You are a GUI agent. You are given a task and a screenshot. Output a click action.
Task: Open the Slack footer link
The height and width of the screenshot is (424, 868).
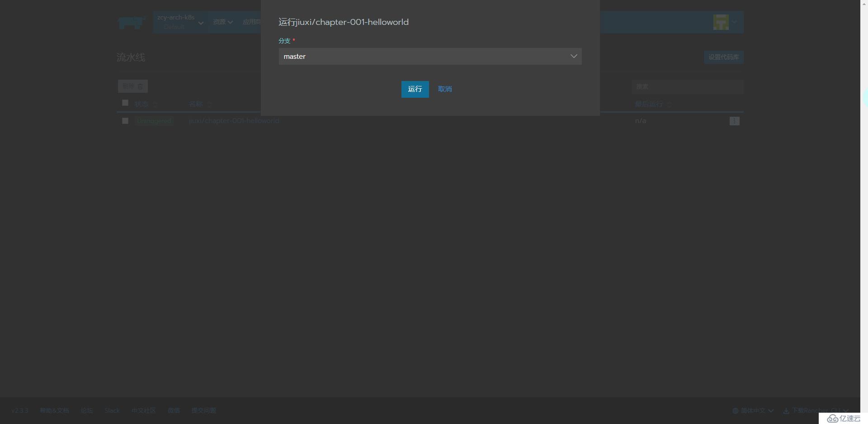coord(112,410)
